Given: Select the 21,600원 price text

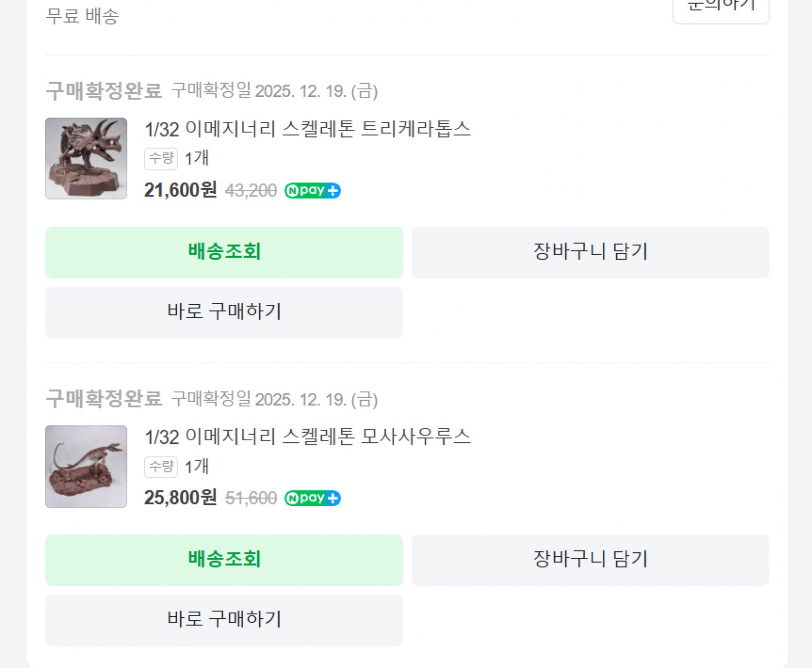Looking at the screenshot, I should tap(180, 190).
